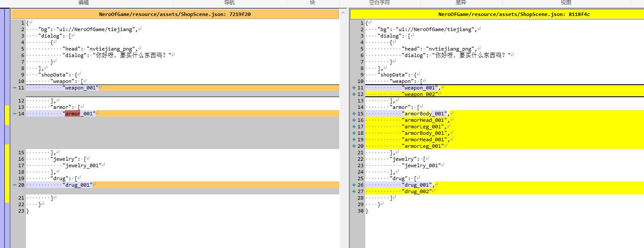Click the "shopData" line in the left pane
This screenshot has height=248, width=644.
pos(182,75)
